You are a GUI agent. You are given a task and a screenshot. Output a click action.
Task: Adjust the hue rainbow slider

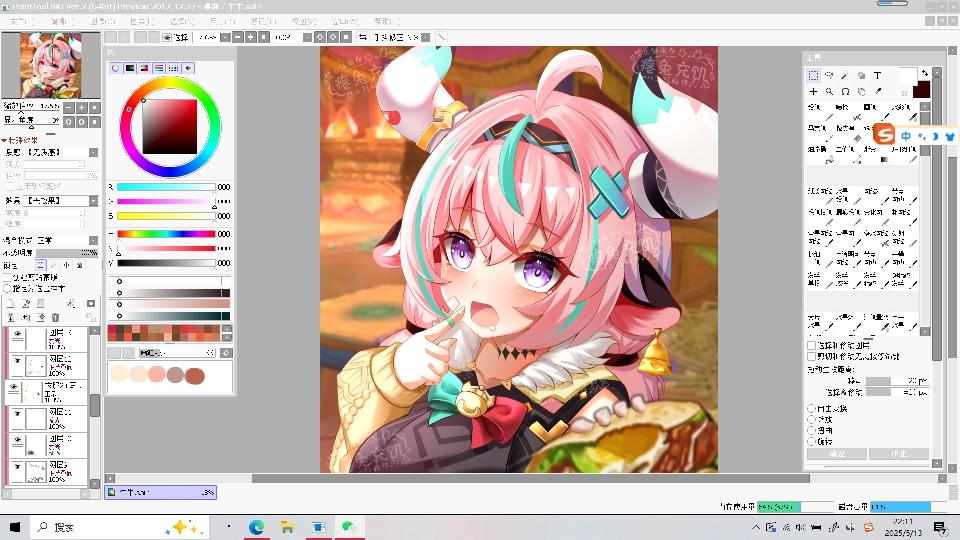tap(166, 234)
